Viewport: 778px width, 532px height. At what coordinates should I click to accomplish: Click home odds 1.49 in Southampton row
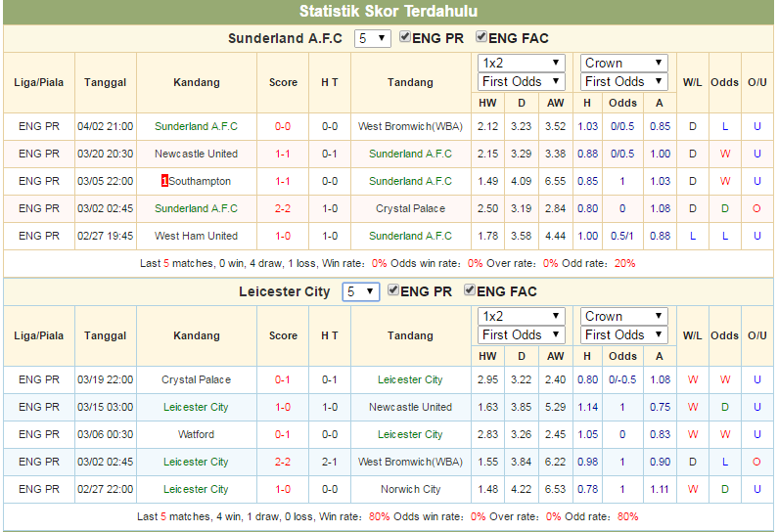487,181
